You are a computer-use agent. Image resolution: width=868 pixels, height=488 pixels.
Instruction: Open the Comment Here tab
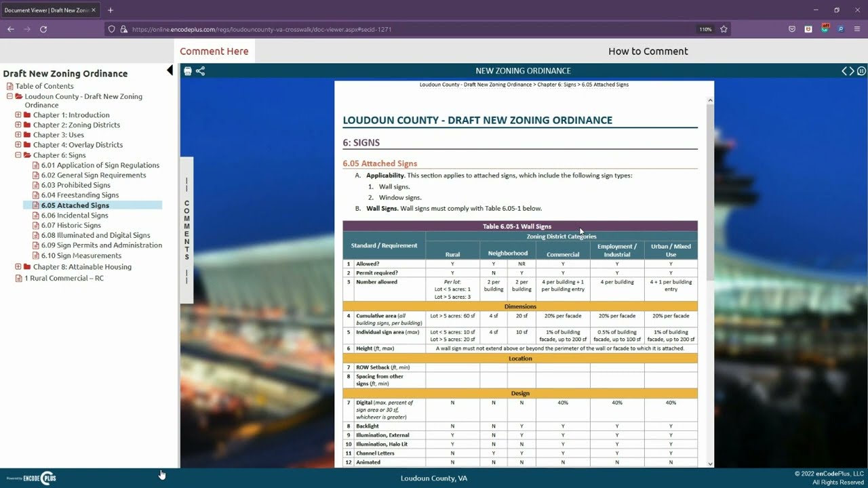point(214,51)
